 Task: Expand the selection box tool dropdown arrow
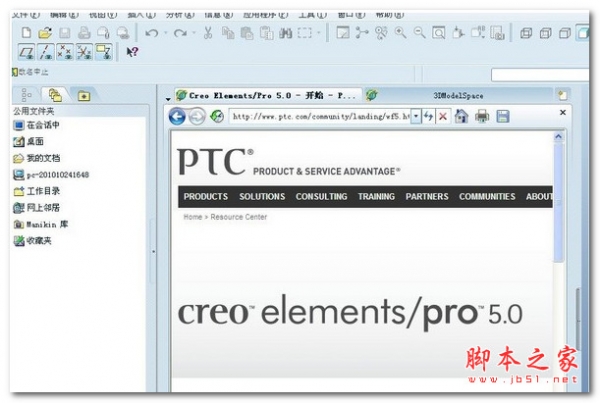click(318, 33)
